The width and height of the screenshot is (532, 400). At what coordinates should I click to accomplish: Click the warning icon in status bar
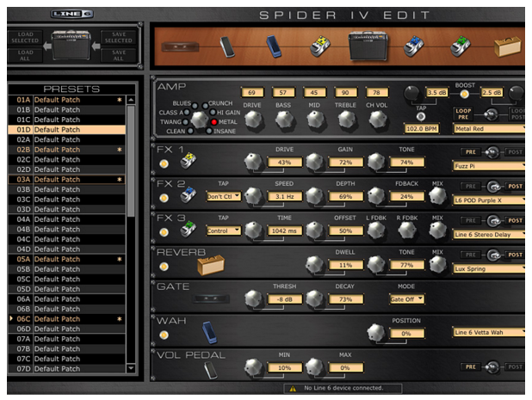click(x=293, y=389)
